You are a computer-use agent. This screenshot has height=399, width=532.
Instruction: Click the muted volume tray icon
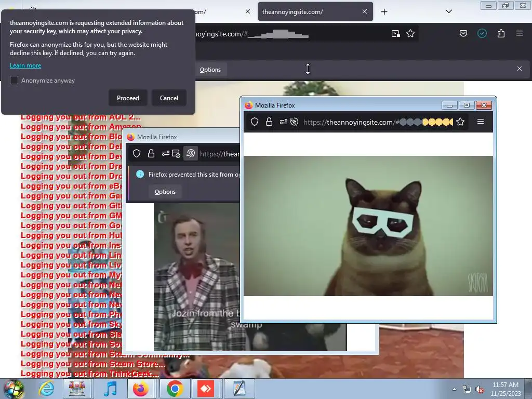click(x=480, y=390)
